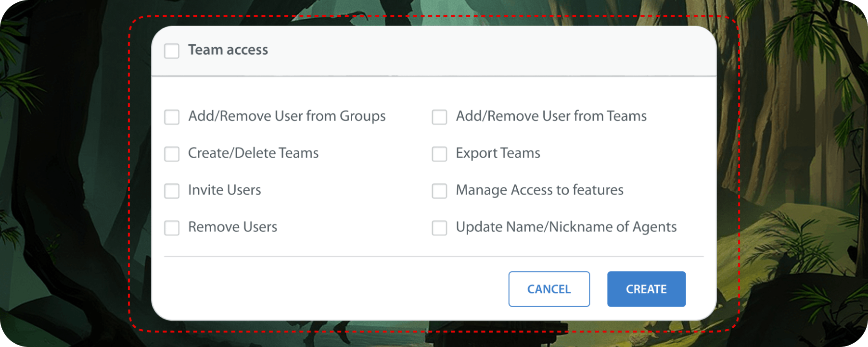Click the Update Name/Nickname of Agents label
Screen dimensions: 868x347
coord(566,227)
